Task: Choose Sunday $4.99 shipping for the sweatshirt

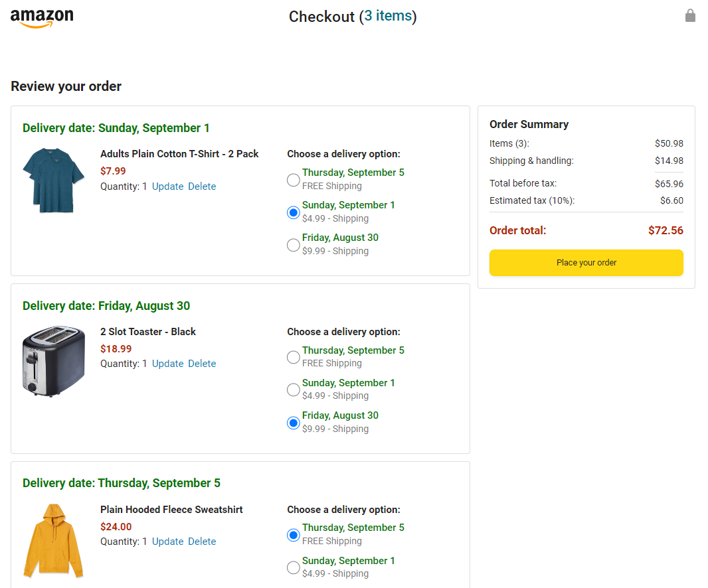Action: coord(294,567)
